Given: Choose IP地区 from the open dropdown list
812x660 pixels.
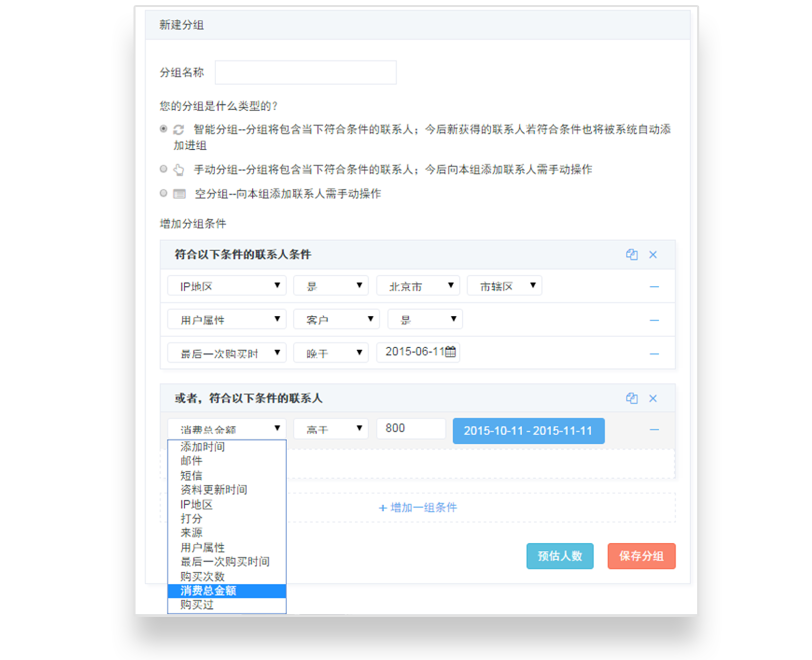Looking at the screenshot, I should [x=227, y=505].
